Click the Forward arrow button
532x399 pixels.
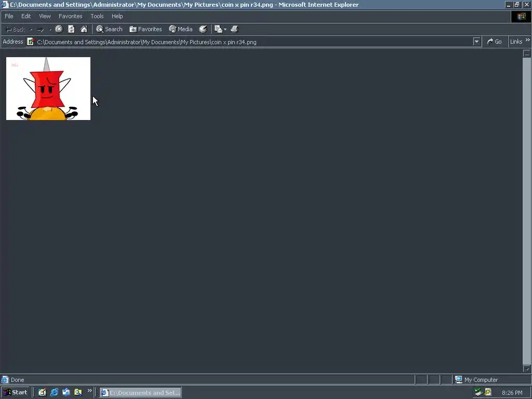point(41,30)
